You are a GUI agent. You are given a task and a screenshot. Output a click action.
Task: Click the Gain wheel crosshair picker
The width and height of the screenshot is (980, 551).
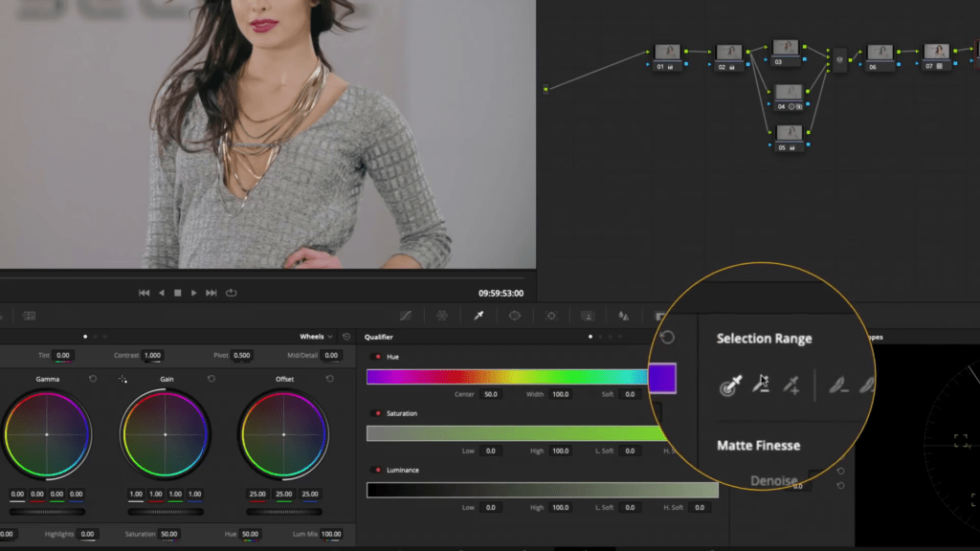122,379
